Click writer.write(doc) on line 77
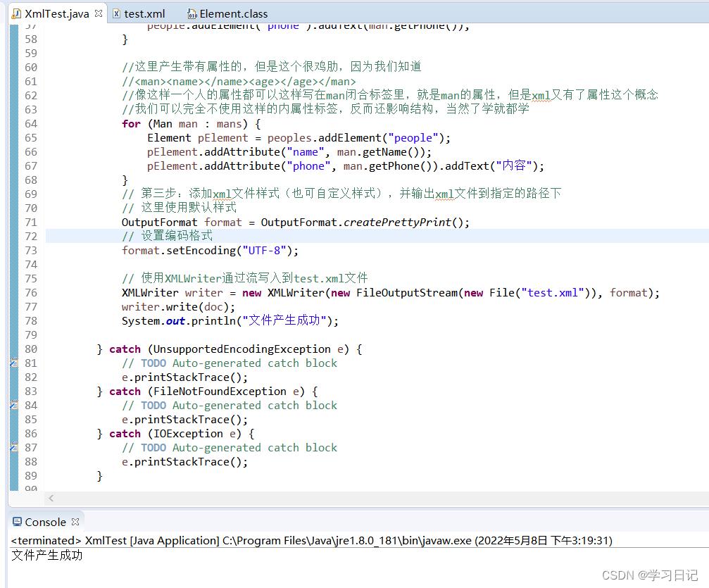The height and width of the screenshot is (588, 709). 178,306
